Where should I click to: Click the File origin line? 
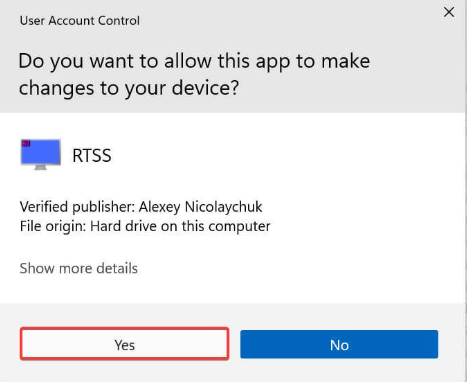[x=145, y=226]
